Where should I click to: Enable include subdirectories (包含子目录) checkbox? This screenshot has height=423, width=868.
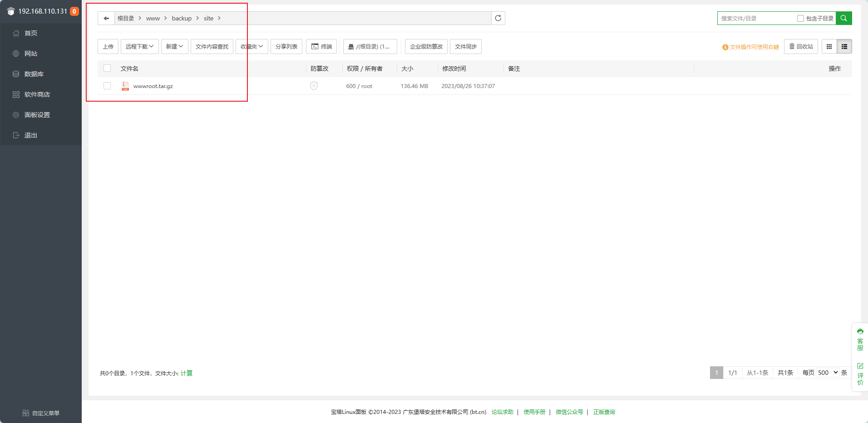800,19
